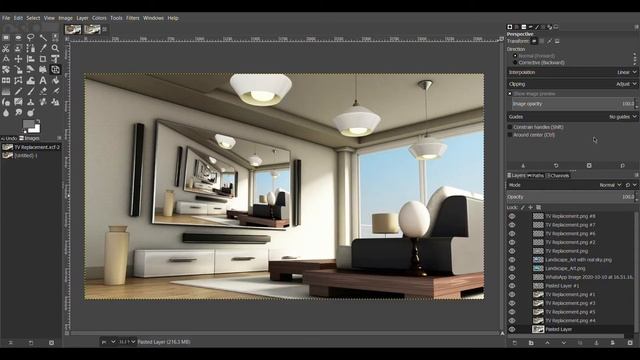This screenshot has height=360, width=640.
Task: Select the Gradient tool
Action: [6, 91]
